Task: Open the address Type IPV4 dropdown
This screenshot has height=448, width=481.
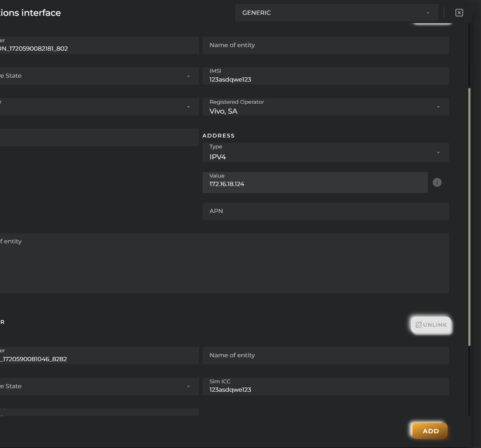Action: pyautogui.click(x=326, y=153)
